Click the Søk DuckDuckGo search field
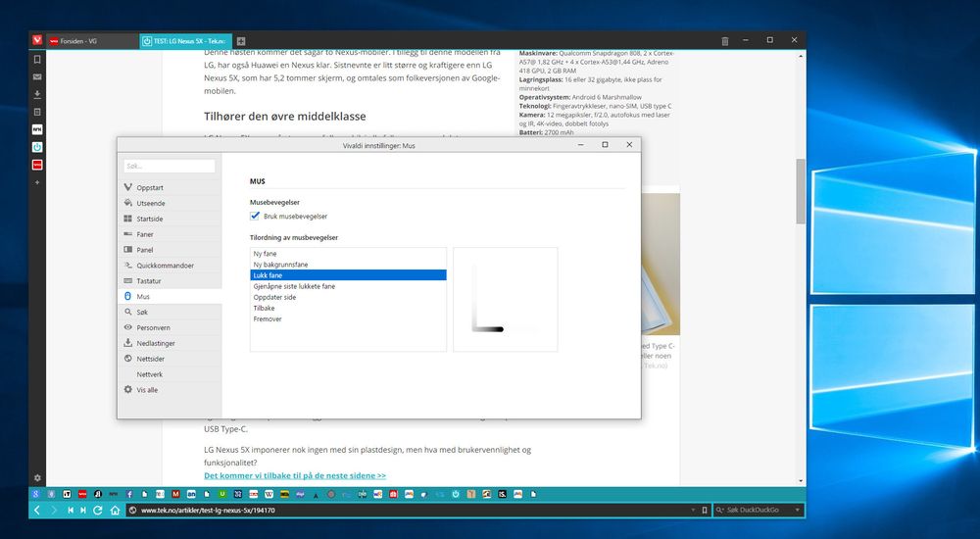Screen dimensions: 980x539 [759, 511]
